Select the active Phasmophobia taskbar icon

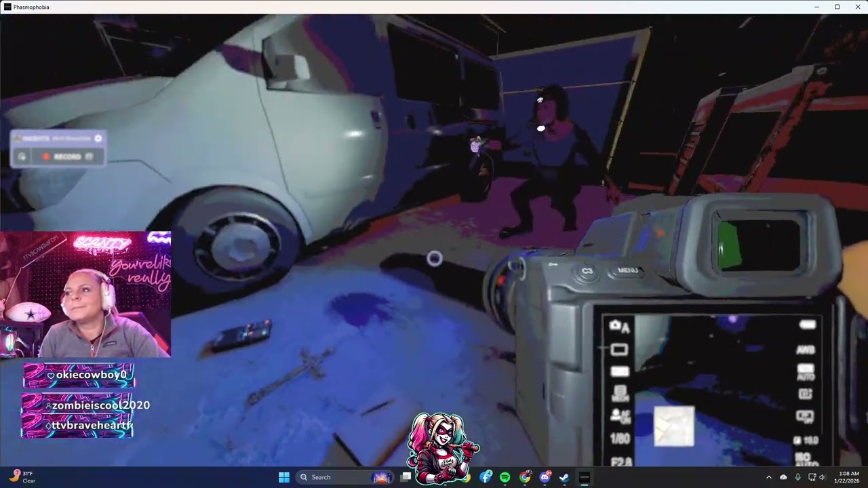(x=584, y=477)
